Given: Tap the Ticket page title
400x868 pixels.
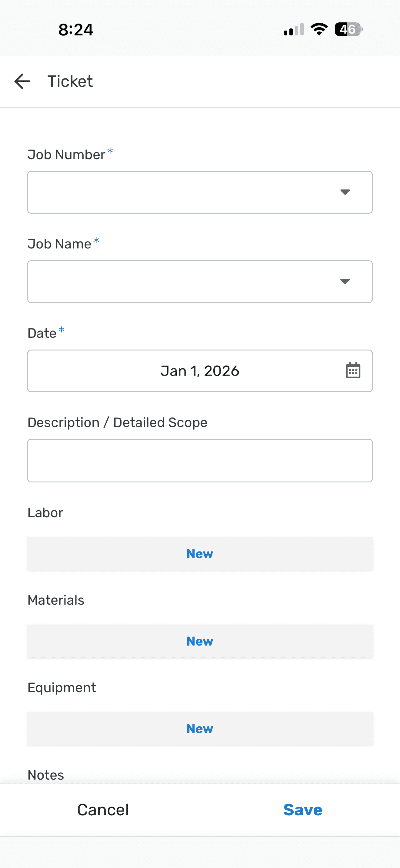Looking at the screenshot, I should (70, 81).
